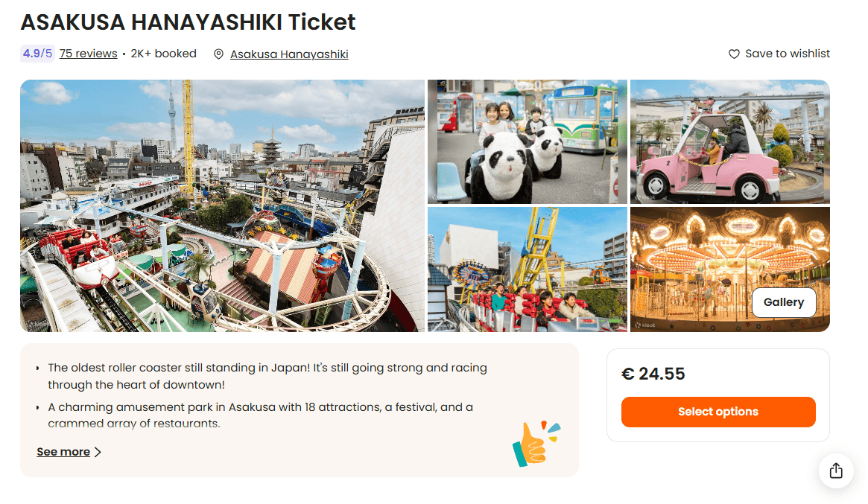868x504 pixels.
Task: Open the Asakusa Hanayashiki location link
Action: (x=289, y=54)
